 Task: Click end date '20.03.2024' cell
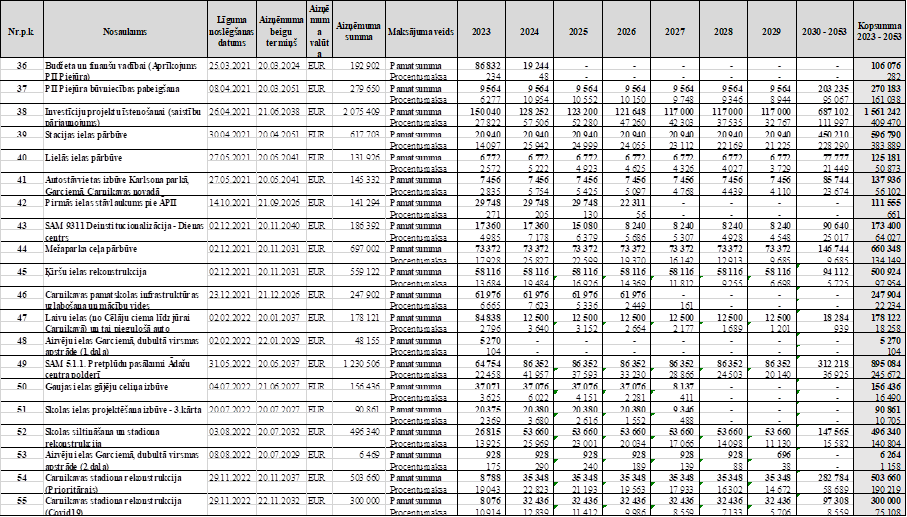[x=281, y=66]
